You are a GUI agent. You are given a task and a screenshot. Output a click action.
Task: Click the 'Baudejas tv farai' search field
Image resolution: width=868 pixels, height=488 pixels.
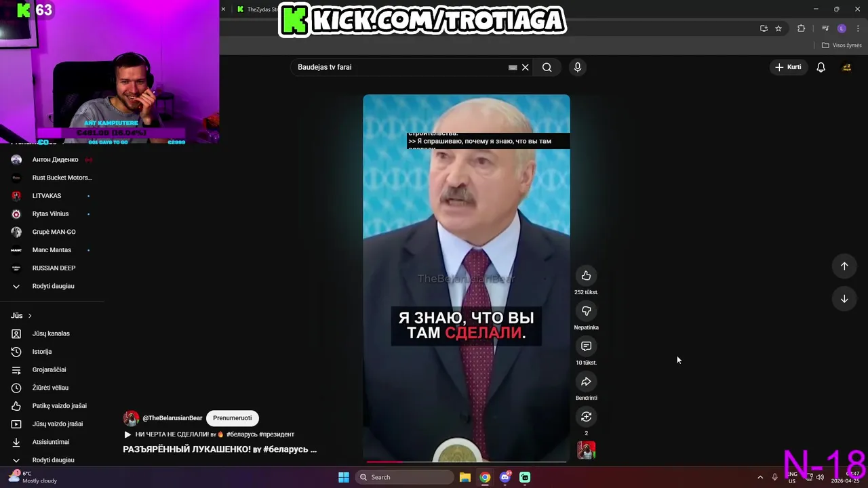tap(400, 67)
